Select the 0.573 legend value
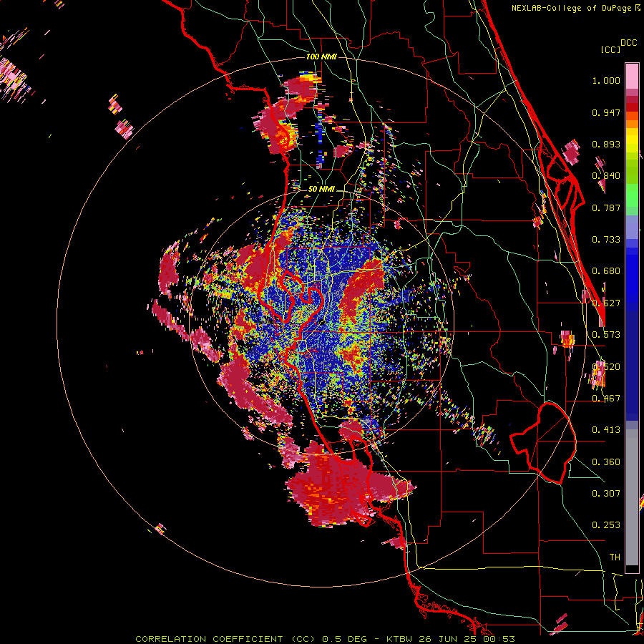 coord(606,335)
